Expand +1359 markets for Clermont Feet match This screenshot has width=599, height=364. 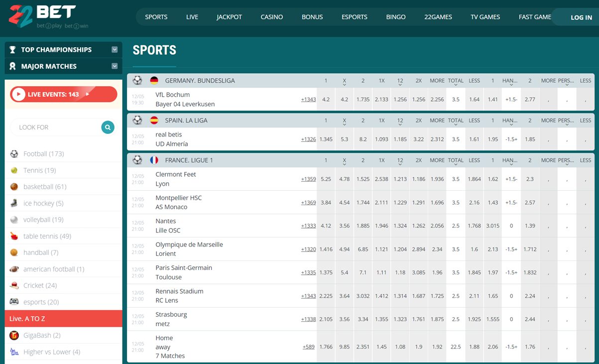coord(308,179)
